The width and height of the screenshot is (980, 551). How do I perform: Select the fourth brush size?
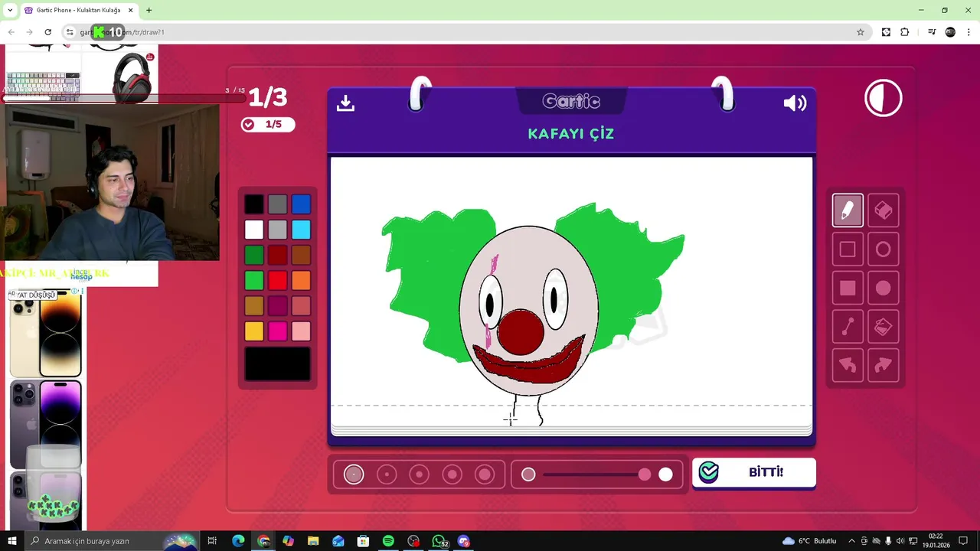click(x=452, y=474)
